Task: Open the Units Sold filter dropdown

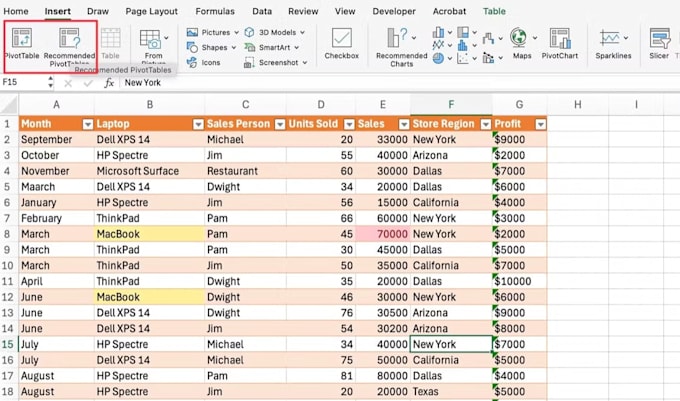Action: click(x=349, y=125)
